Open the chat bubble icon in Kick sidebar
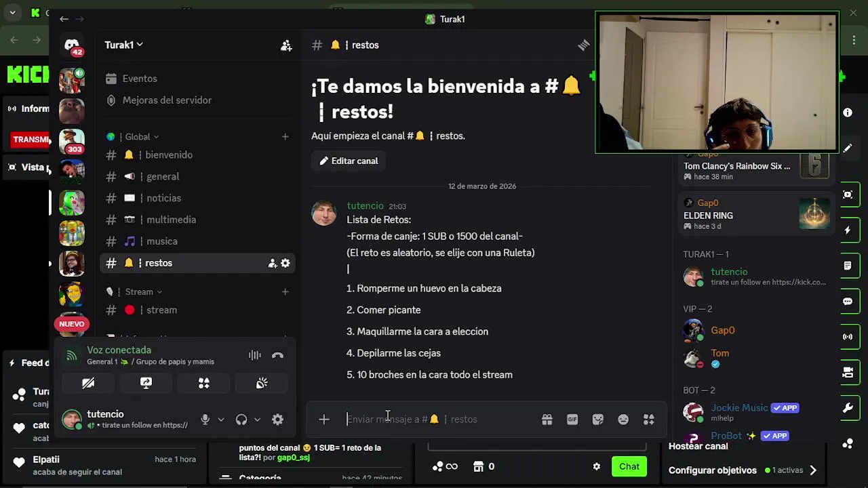The image size is (868, 488). click(x=848, y=302)
